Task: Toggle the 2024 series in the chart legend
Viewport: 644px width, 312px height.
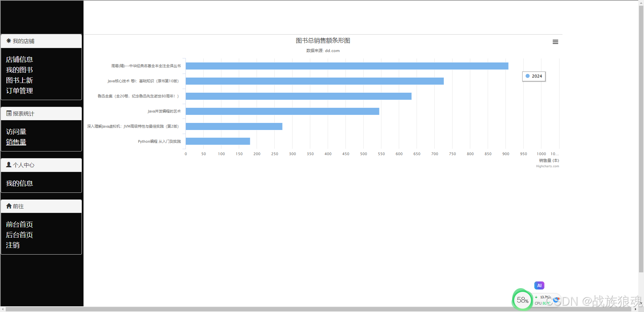Action: point(533,76)
